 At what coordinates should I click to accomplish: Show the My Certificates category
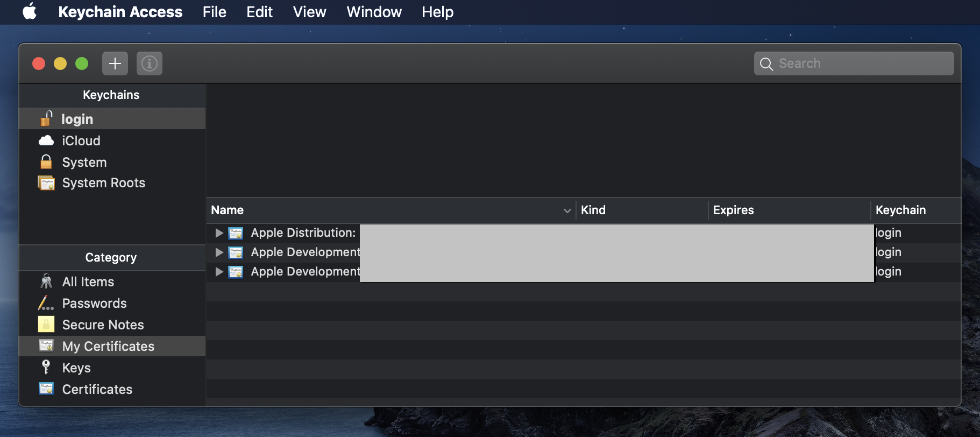pos(112,346)
